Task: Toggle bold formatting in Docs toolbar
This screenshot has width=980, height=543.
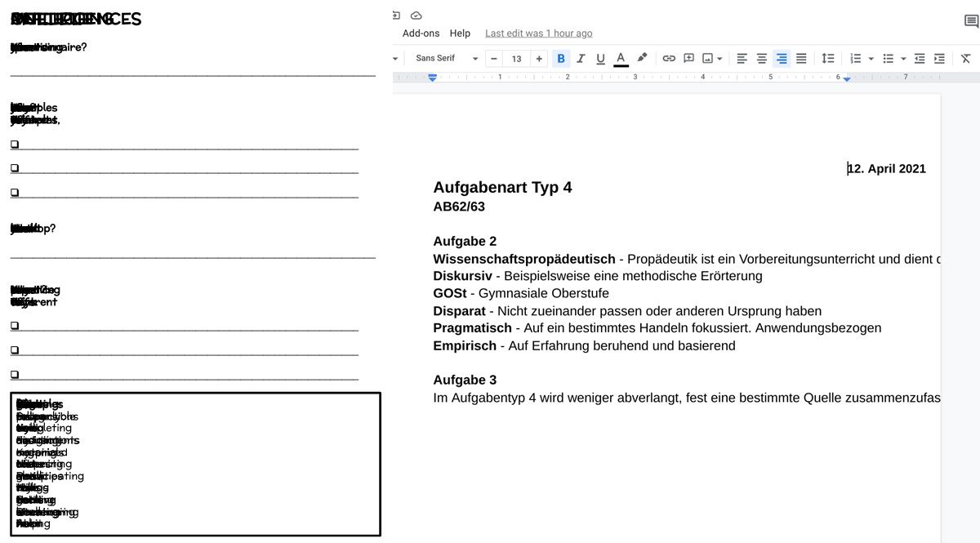Action: tap(561, 58)
